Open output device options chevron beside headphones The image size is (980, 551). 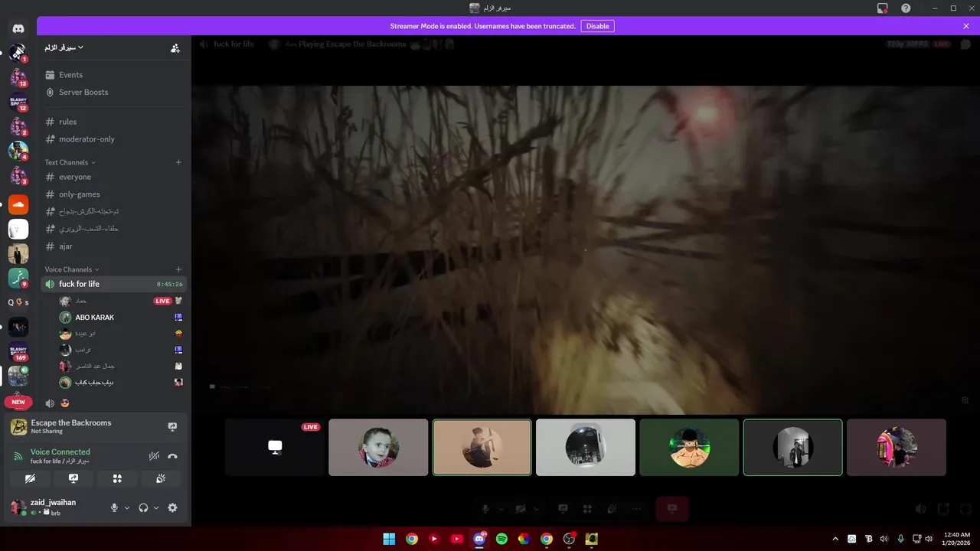pos(156,507)
